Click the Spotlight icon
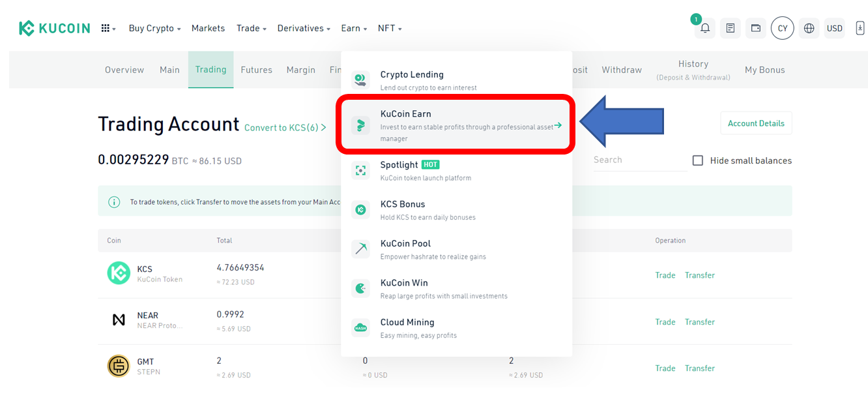Image resolution: width=868 pixels, height=401 pixels. (x=360, y=171)
